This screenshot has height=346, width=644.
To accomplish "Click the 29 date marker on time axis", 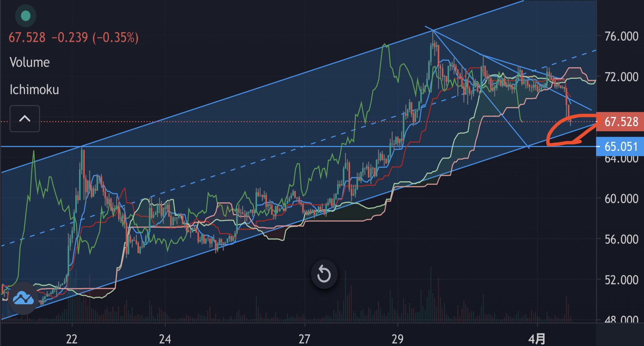I will pyautogui.click(x=397, y=339).
